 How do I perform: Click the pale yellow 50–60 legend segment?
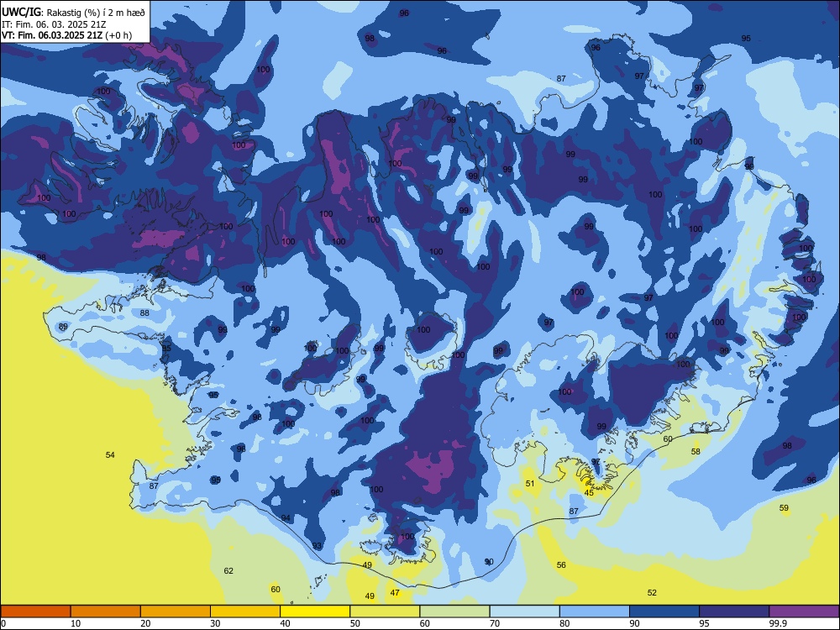coord(386,612)
